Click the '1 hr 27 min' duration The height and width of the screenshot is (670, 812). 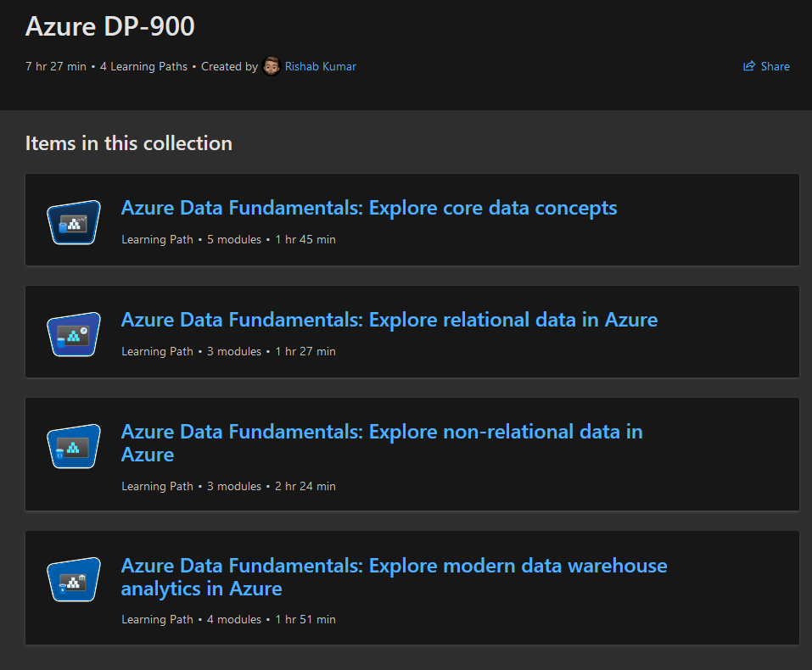click(x=305, y=351)
